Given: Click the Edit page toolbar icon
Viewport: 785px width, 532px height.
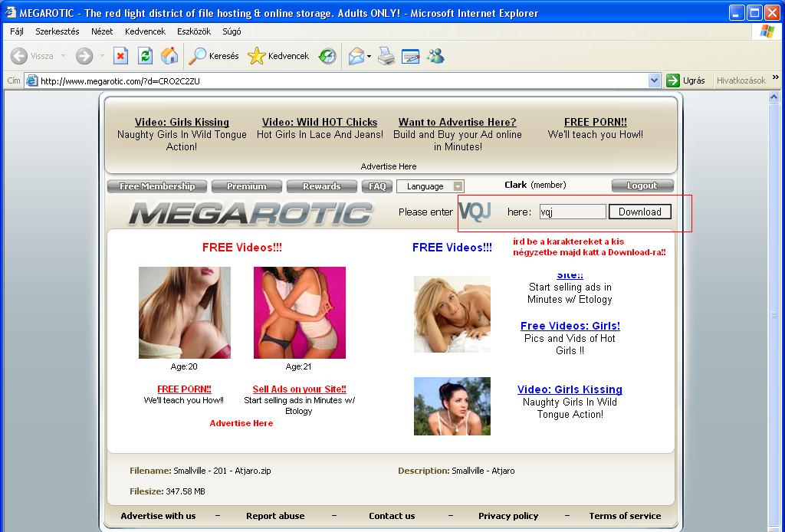Looking at the screenshot, I should 411,56.
